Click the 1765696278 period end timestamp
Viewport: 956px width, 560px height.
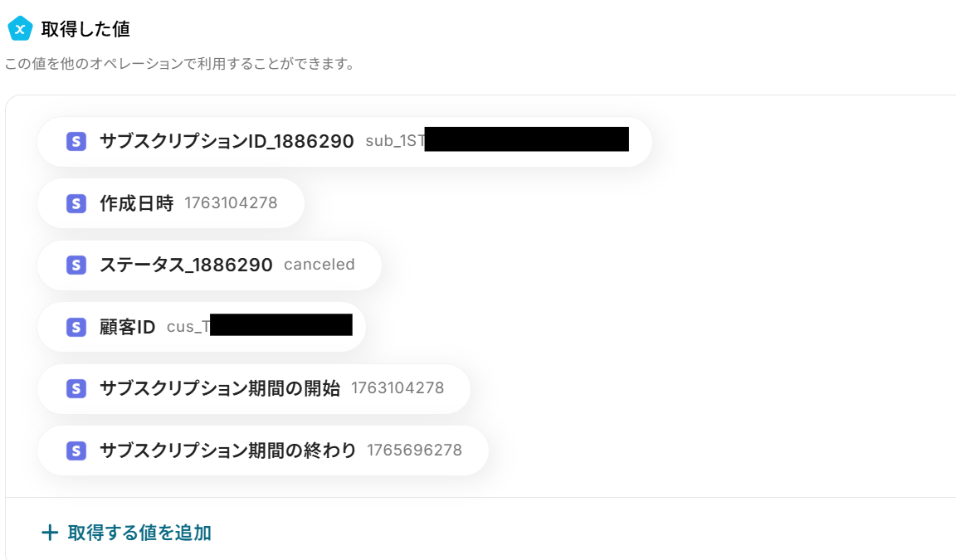414,450
